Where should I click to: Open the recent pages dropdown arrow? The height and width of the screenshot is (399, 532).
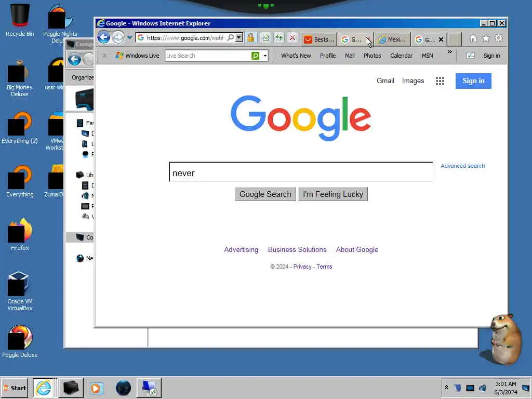coord(129,37)
